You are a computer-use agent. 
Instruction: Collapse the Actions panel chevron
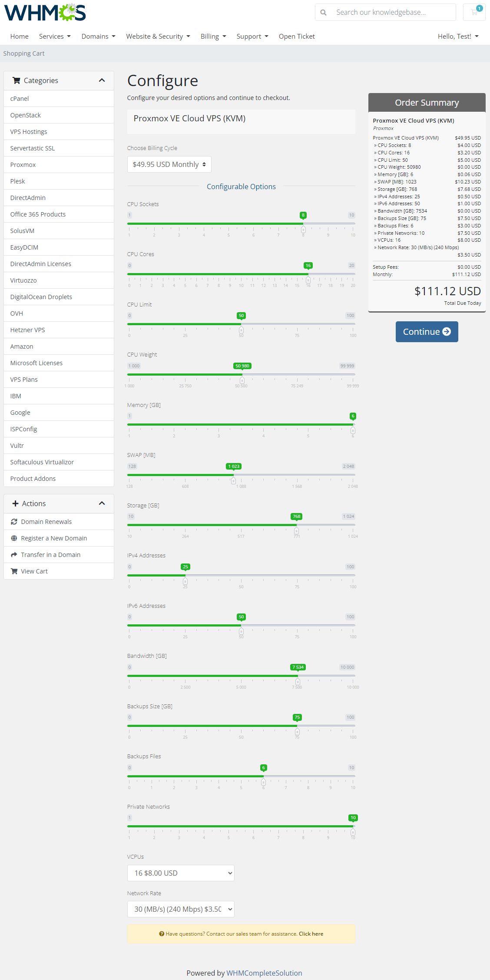102,503
